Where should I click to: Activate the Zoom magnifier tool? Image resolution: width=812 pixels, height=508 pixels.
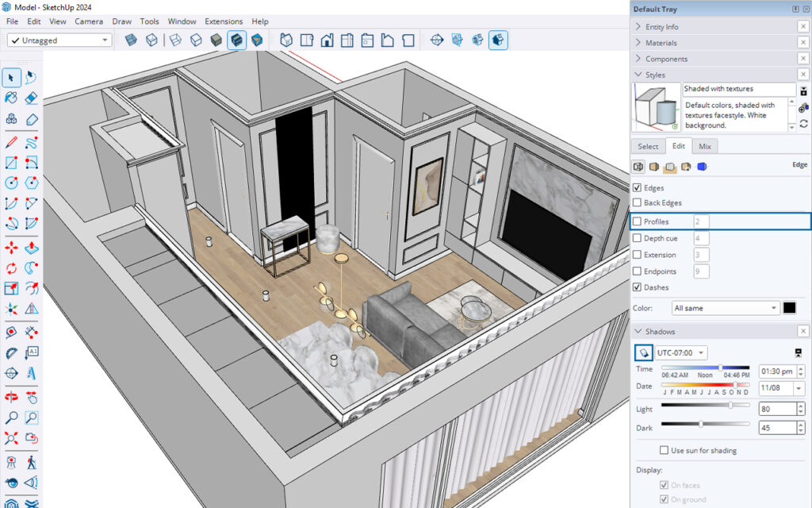pyautogui.click(x=11, y=418)
